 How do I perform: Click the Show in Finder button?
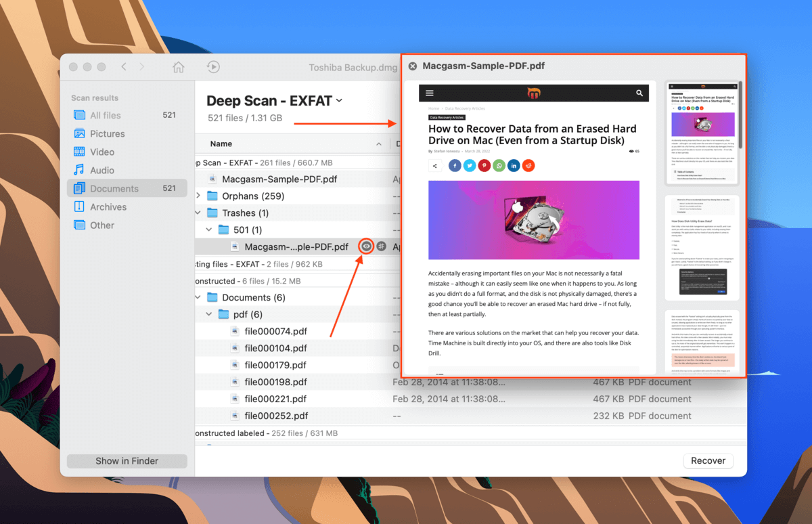(x=127, y=461)
